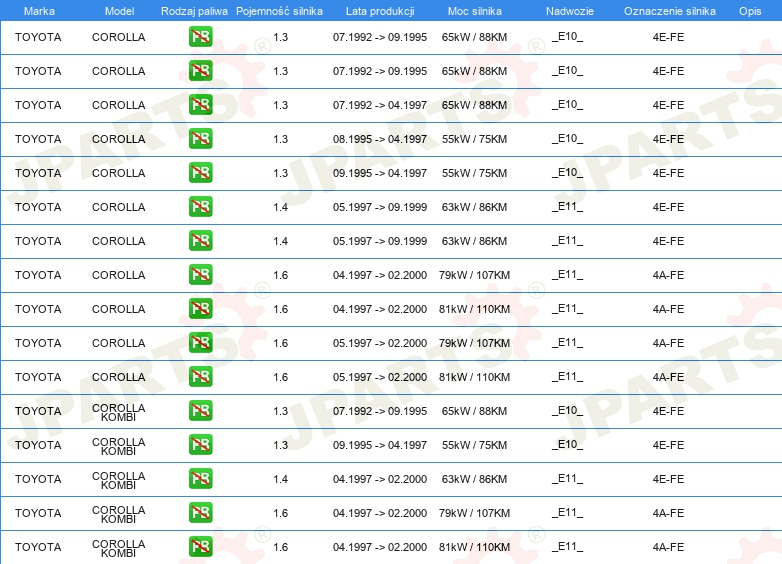Click petrol icon in Corolla 1.6 04.1997 81kW row

click(200, 309)
